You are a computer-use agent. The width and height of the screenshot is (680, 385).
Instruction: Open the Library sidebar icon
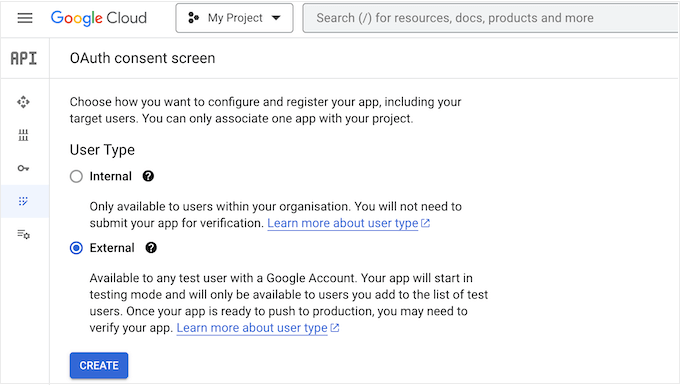pos(23,135)
